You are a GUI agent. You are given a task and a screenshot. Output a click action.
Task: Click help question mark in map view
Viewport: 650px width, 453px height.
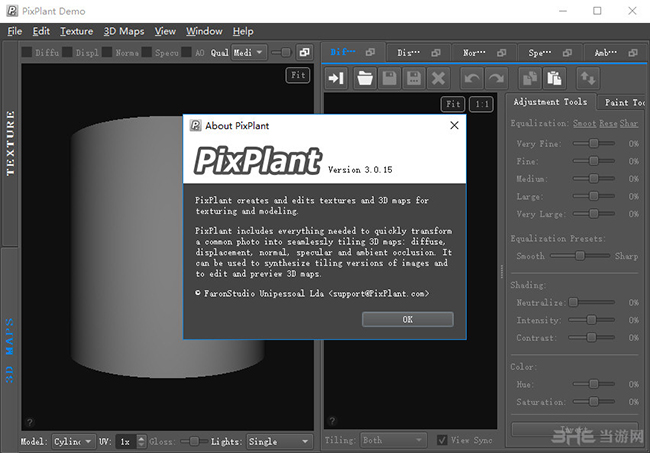332,421
